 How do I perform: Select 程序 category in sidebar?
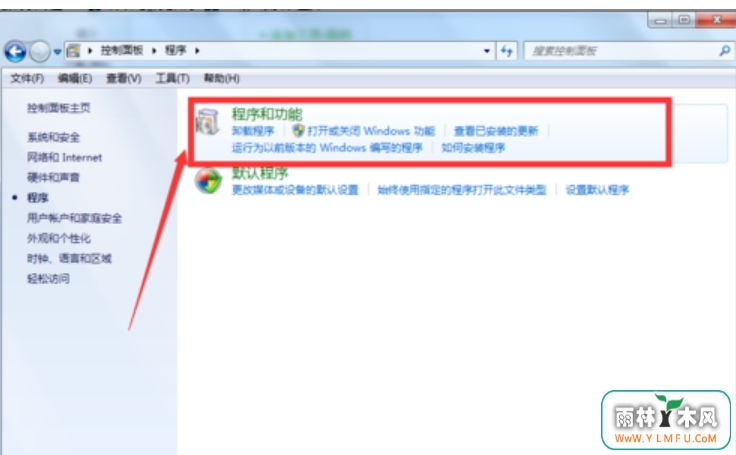(38, 198)
